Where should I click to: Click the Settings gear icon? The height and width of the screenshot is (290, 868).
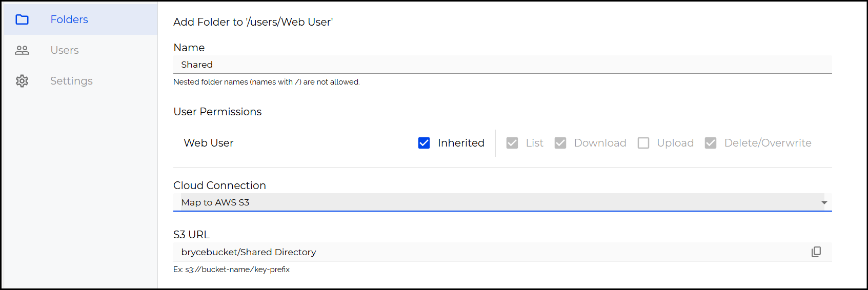[x=22, y=81]
